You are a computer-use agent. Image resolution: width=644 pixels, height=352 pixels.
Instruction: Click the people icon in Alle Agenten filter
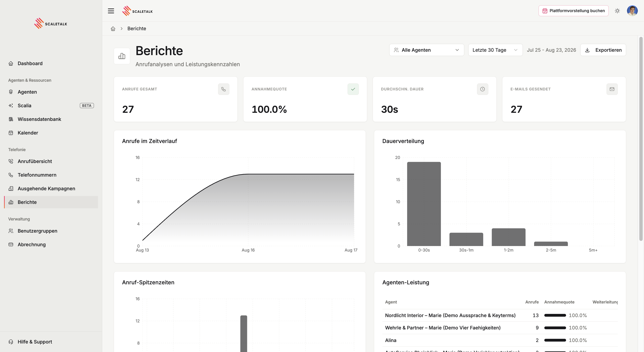click(x=396, y=50)
